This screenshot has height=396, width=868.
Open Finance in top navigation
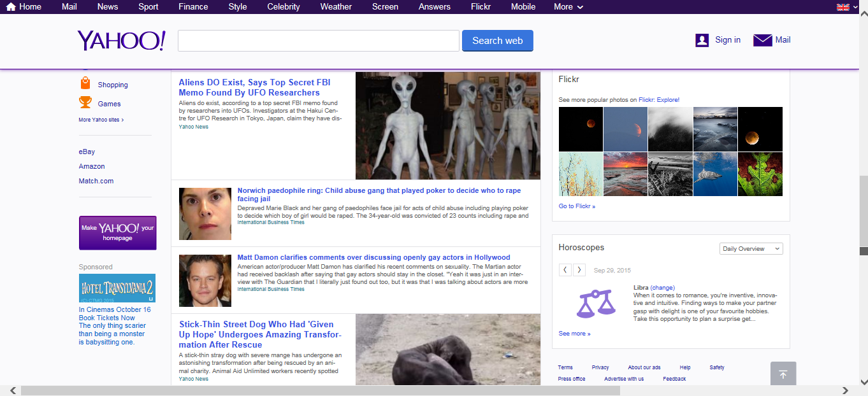[x=194, y=6]
